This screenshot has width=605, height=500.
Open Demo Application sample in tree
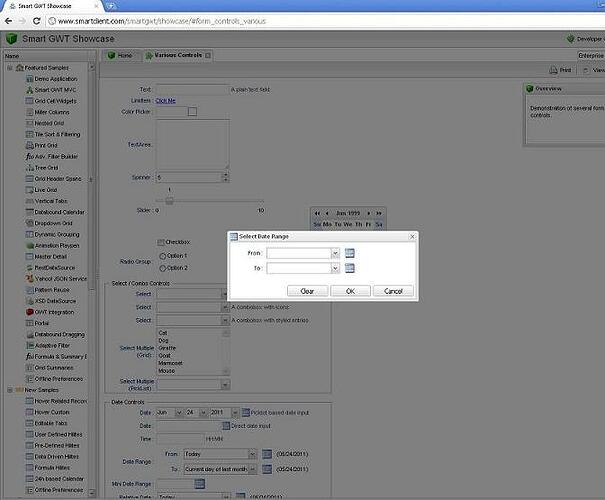[x=56, y=79]
